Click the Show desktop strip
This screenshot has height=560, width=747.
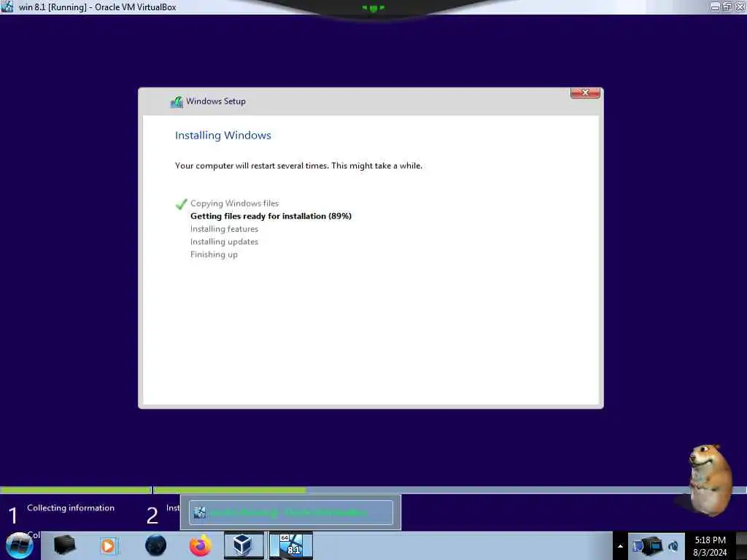pyautogui.click(x=741, y=545)
